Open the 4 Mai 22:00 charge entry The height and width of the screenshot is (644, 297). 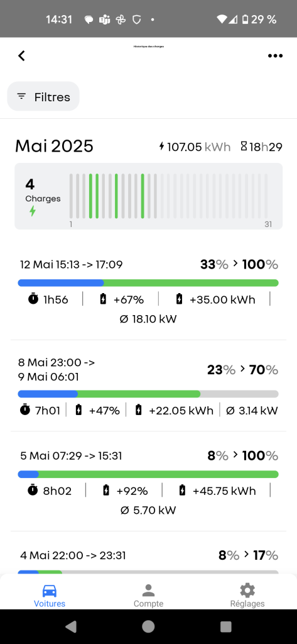point(148,556)
